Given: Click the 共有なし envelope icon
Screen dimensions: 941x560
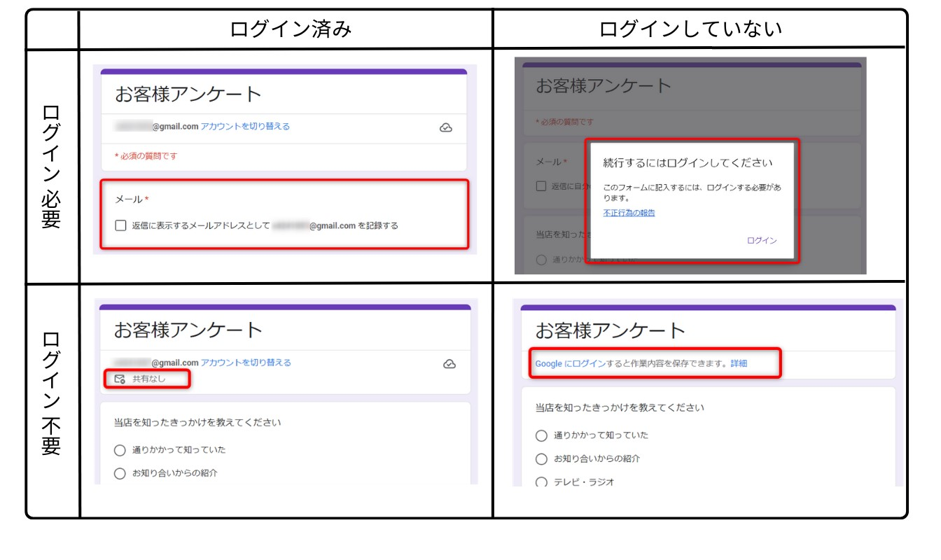Looking at the screenshot, I should pos(120,379).
